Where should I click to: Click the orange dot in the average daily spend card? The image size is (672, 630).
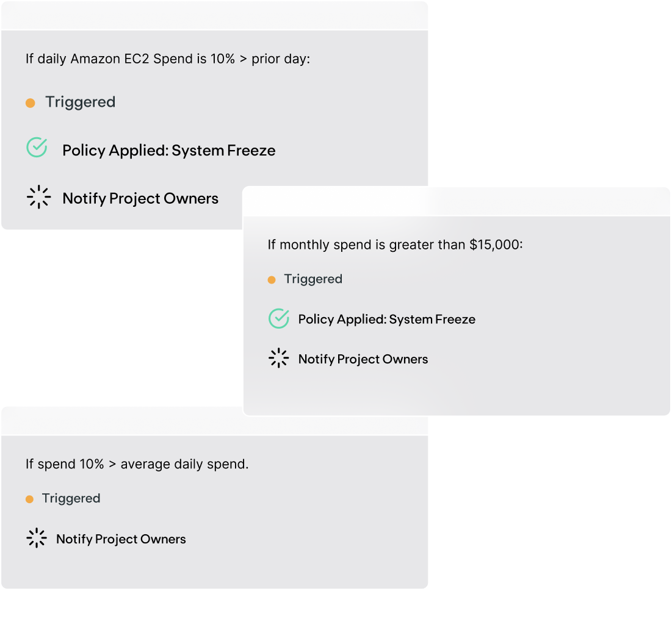point(29,499)
